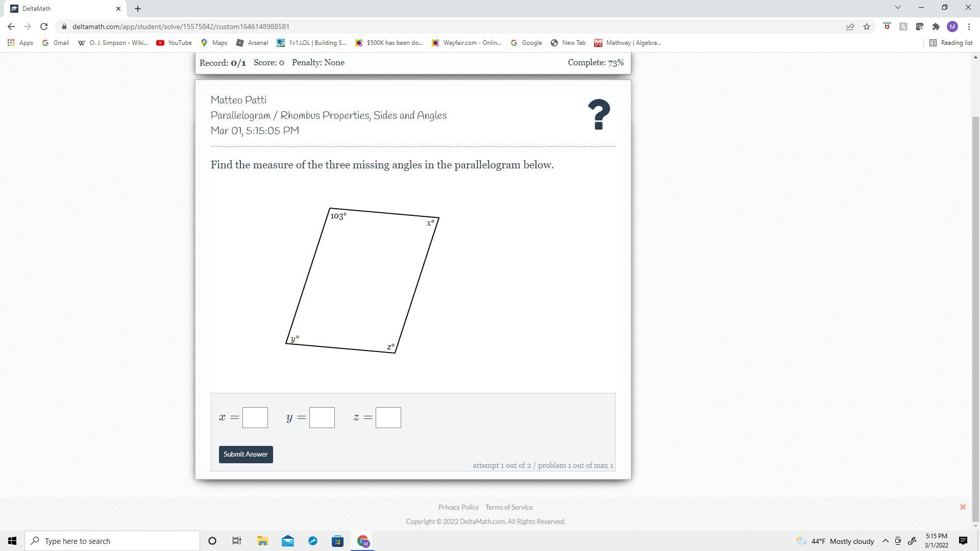Open a new browser tab
Screen dimensions: 980x551
pos(137,9)
